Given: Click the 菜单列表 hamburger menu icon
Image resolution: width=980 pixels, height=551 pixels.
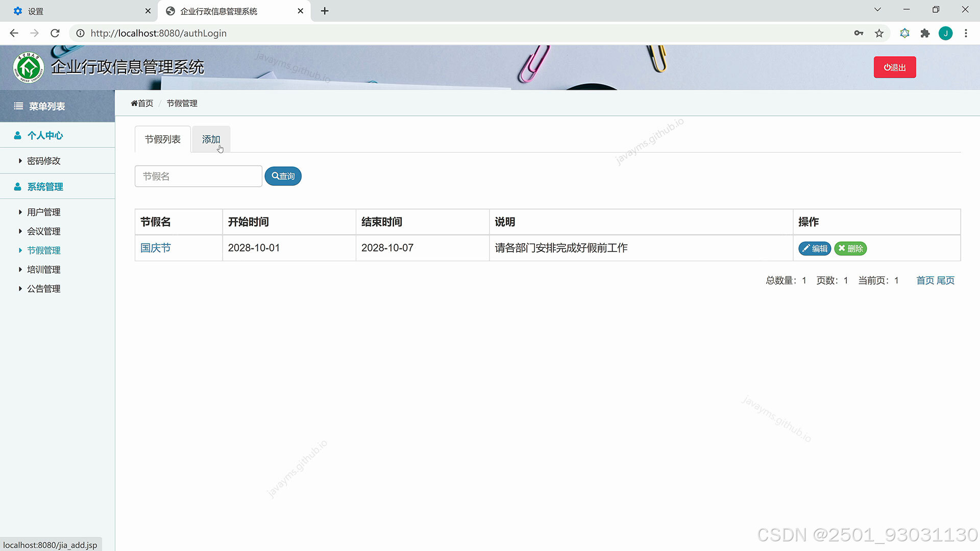Looking at the screenshot, I should pyautogui.click(x=18, y=106).
